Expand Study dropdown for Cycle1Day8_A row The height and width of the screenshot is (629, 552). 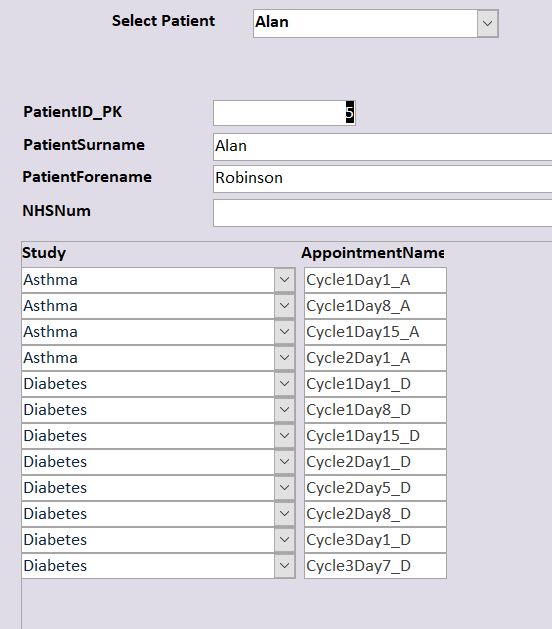(x=285, y=306)
